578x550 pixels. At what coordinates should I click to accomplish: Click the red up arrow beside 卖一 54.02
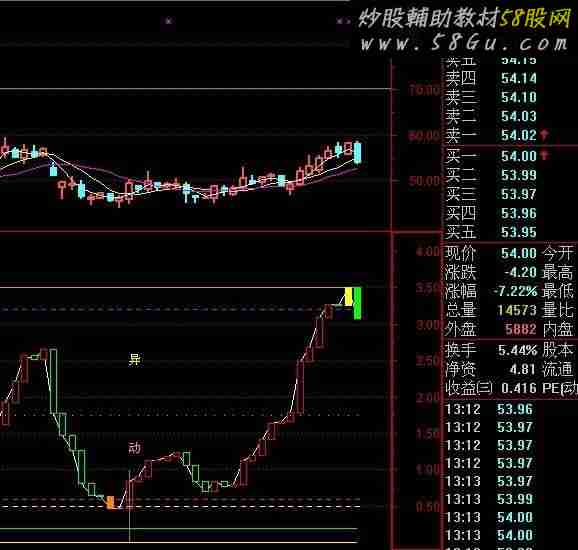point(545,135)
